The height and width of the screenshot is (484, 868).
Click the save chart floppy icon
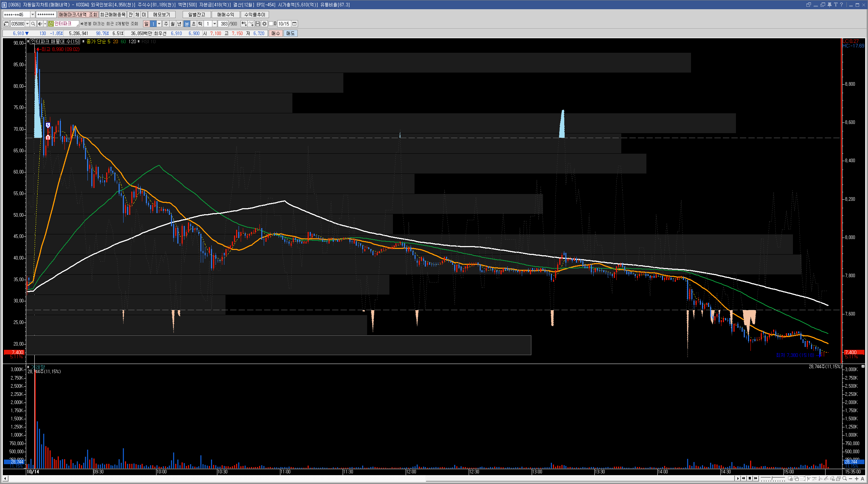click(258, 24)
